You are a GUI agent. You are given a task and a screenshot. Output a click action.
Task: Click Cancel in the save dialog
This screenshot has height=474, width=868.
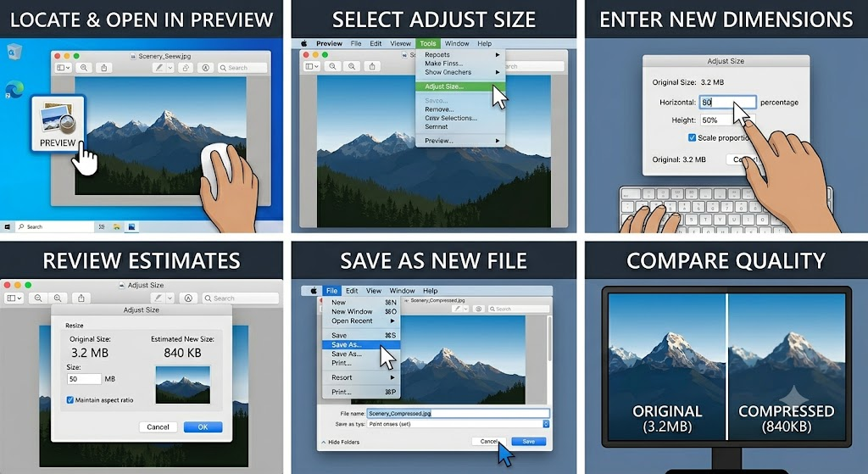pos(489,441)
